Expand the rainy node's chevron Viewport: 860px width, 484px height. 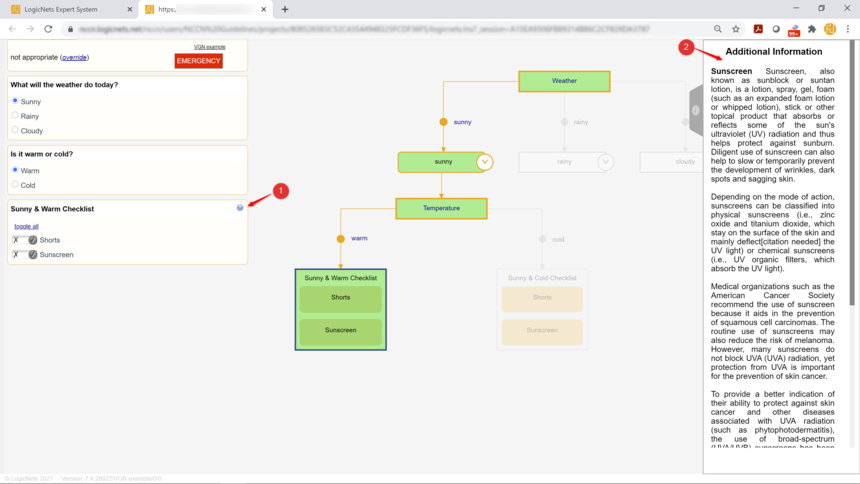[x=606, y=162]
